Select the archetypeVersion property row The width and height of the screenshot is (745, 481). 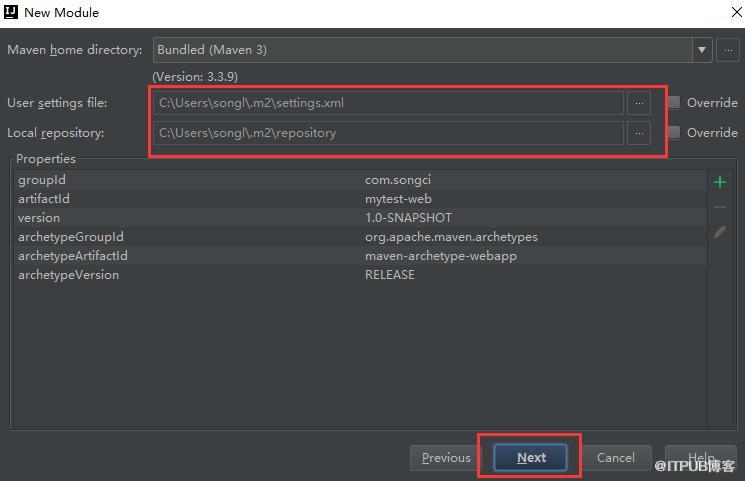360,275
